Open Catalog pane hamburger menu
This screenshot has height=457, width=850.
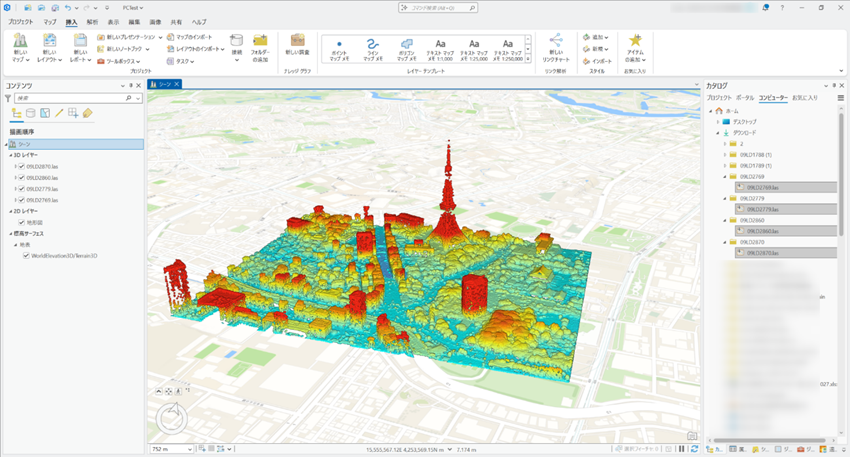point(840,98)
